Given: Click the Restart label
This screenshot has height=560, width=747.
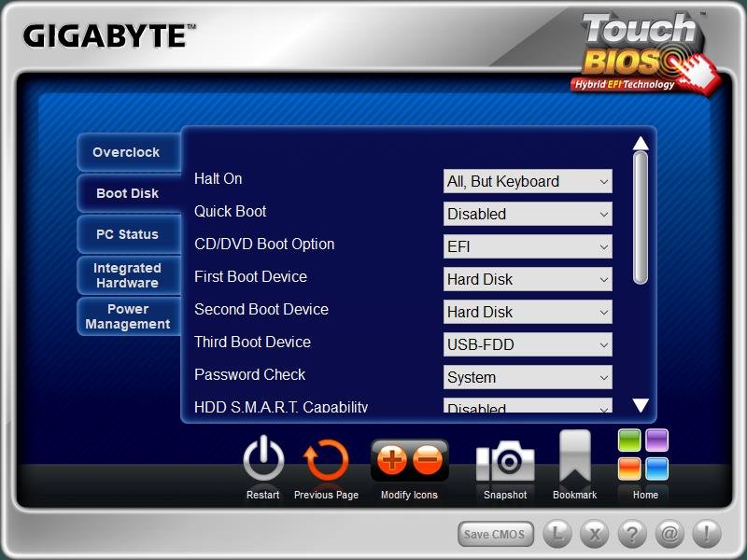Looking at the screenshot, I should [x=263, y=495].
